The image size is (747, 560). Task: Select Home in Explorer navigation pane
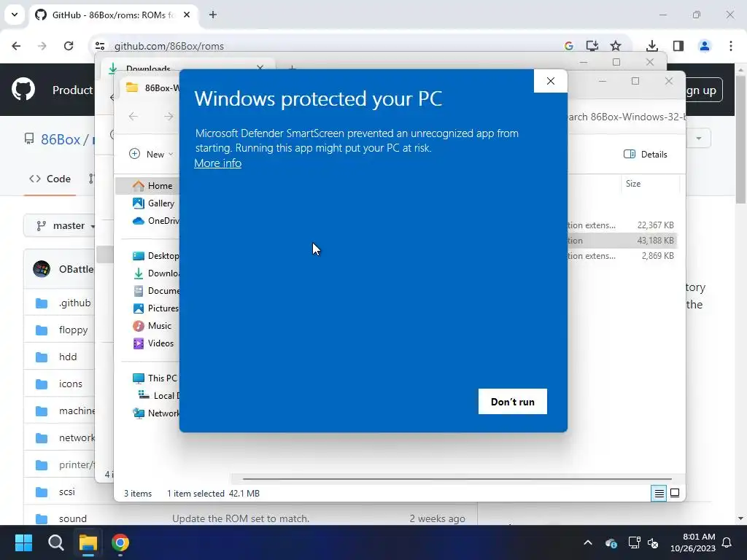click(x=153, y=186)
